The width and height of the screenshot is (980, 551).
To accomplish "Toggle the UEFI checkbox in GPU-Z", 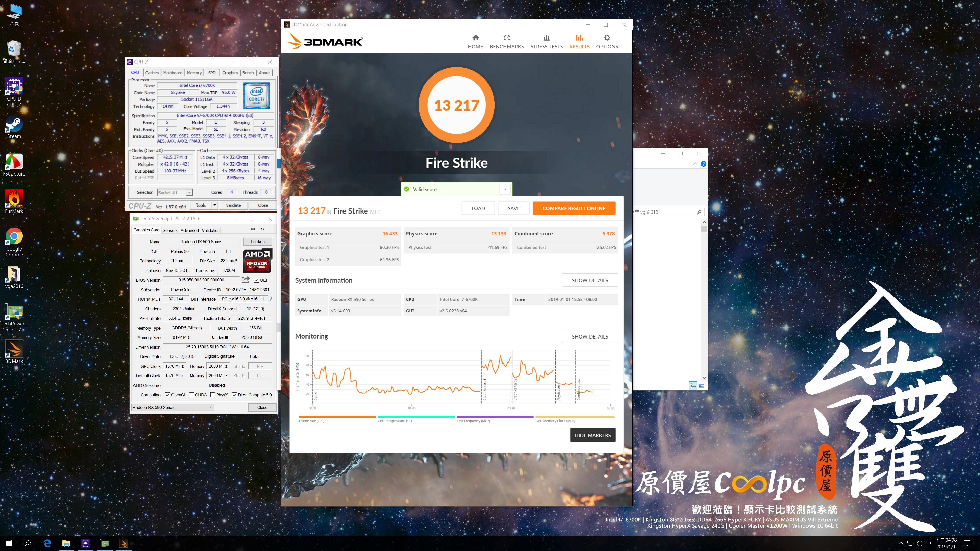I will [x=256, y=280].
